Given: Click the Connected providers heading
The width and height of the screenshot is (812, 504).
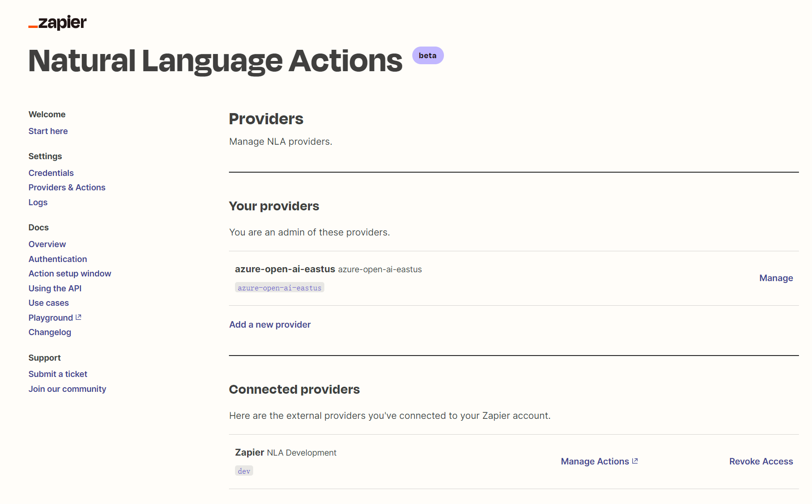Looking at the screenshot, I should (295, 390).
